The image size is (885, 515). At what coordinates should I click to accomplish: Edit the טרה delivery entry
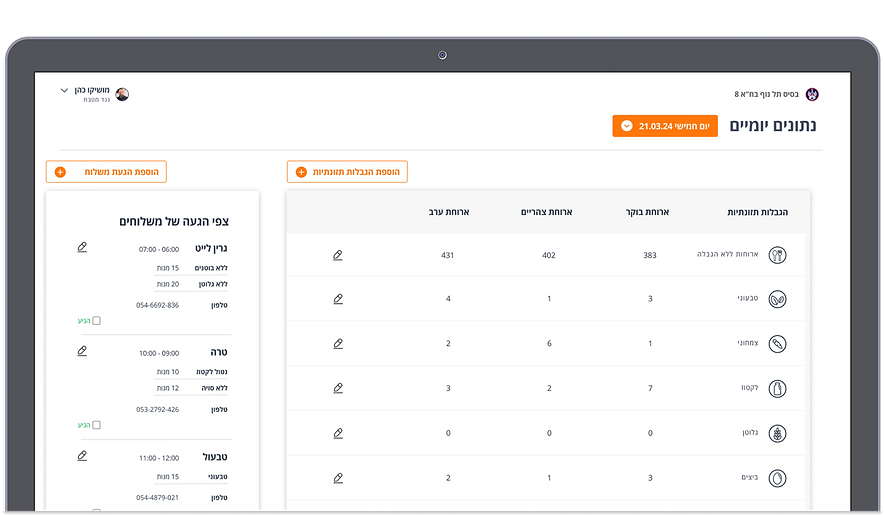point(82,351)
